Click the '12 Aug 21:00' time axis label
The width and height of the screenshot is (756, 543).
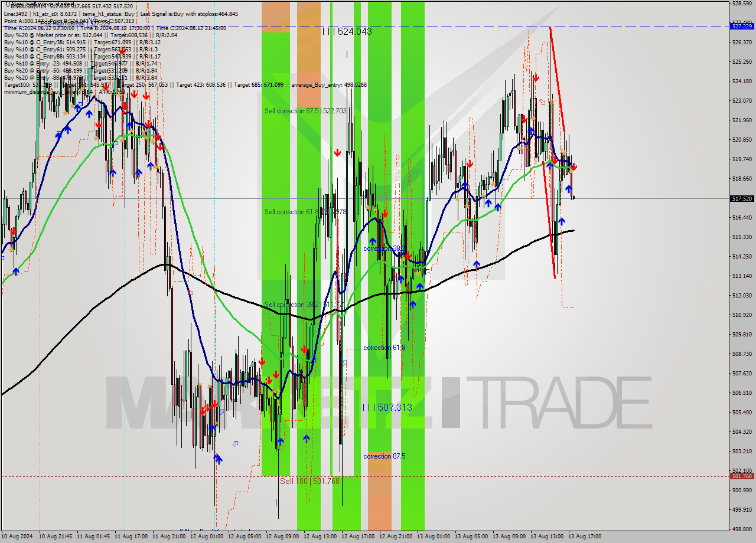point(396,537)
